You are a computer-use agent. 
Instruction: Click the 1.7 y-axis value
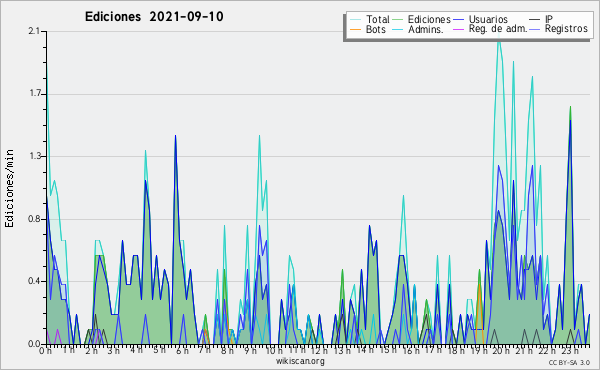click(34, 94)
